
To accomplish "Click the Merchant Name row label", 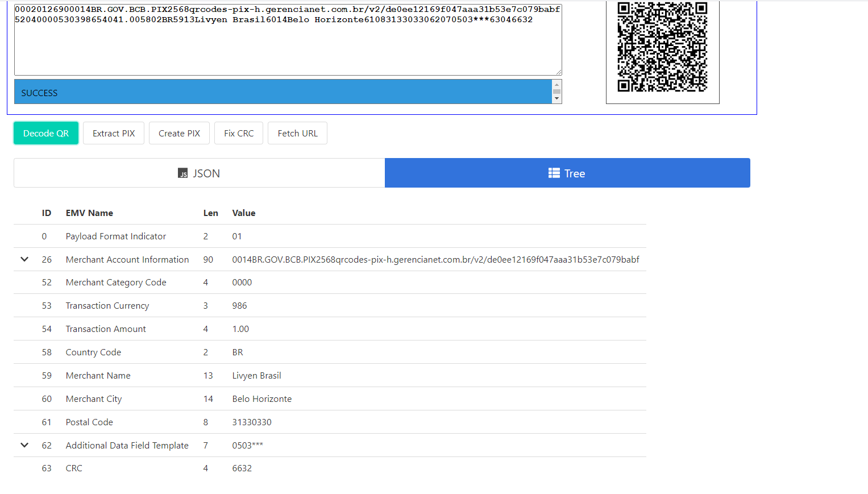I will tap(98, 376).
